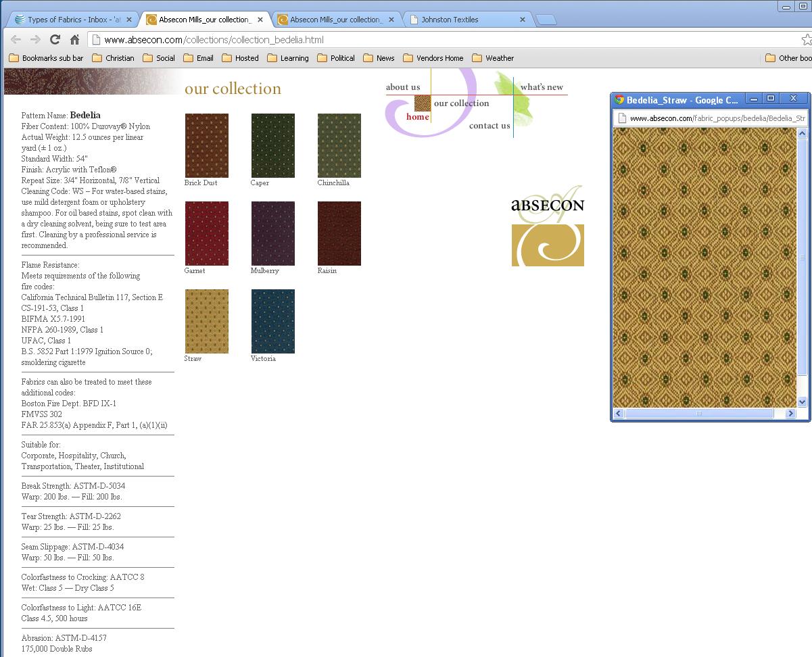Open the Learning bookmarks folder
This screenshot has width=812, height=657.
pyautogui.click(x=287, y=58)
